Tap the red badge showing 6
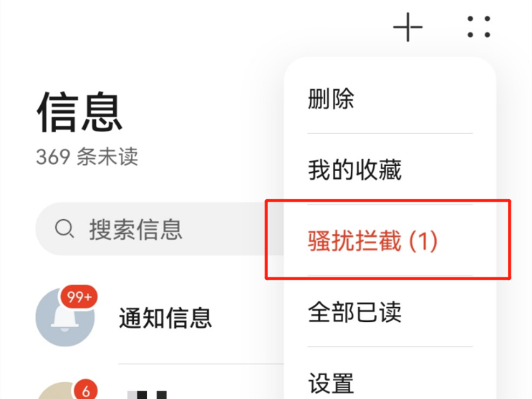The height and width of the screenshot is (399, 532). click(86, 390)
